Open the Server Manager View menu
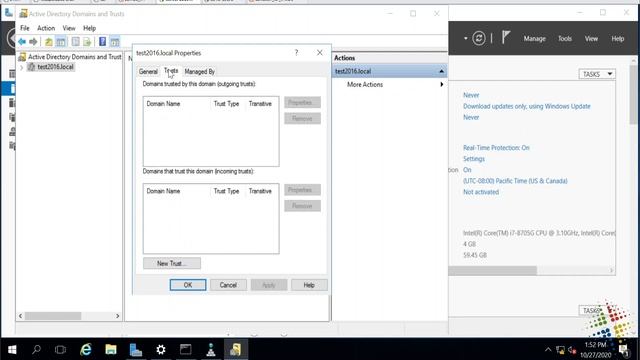Image resolution: width=640 pixels, height=360 pixels. pos(591,39)
